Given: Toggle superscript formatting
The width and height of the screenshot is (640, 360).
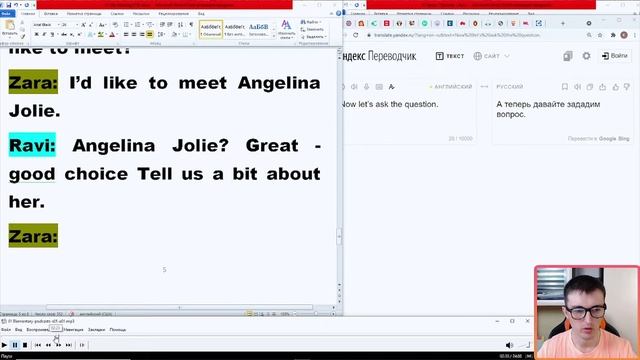Looking at the screenshot, I should tap(79, 34).
